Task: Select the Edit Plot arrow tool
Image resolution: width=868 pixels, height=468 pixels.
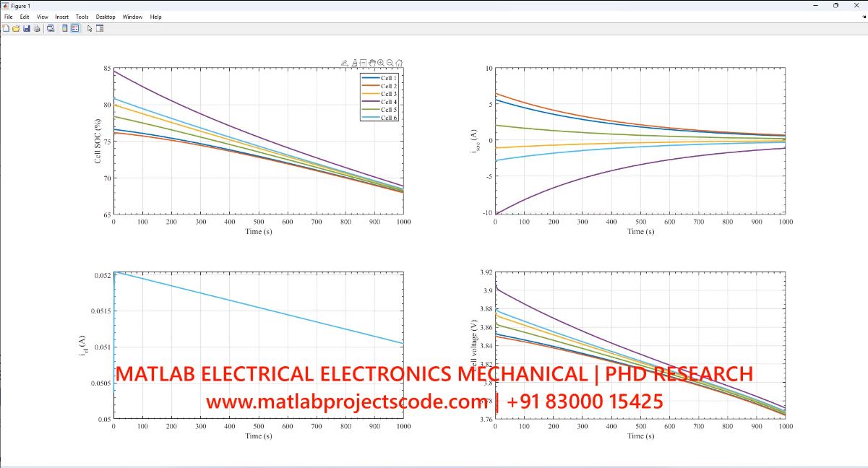Action: click(90, 28)
